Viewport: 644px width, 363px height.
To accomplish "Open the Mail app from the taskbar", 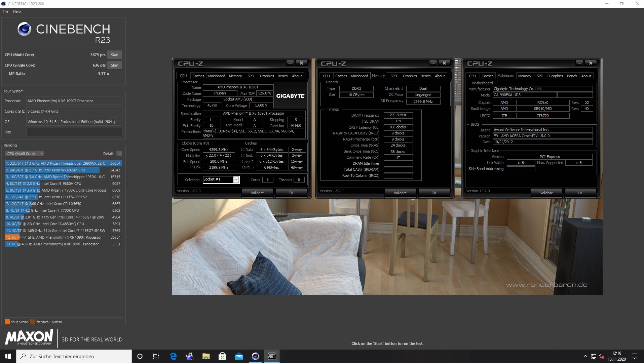I will pos(239,356).
